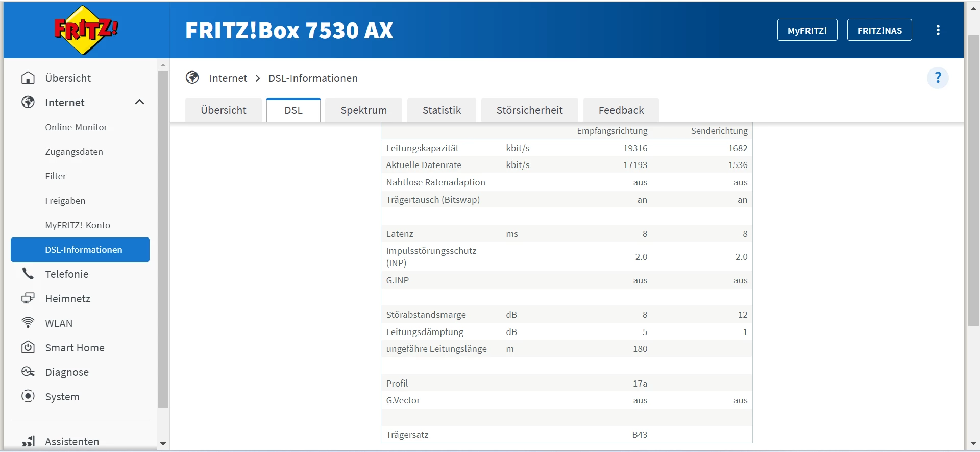Viewport: 980px width, 452px height.
Task: Click the System icon
Action: [28, 396]
